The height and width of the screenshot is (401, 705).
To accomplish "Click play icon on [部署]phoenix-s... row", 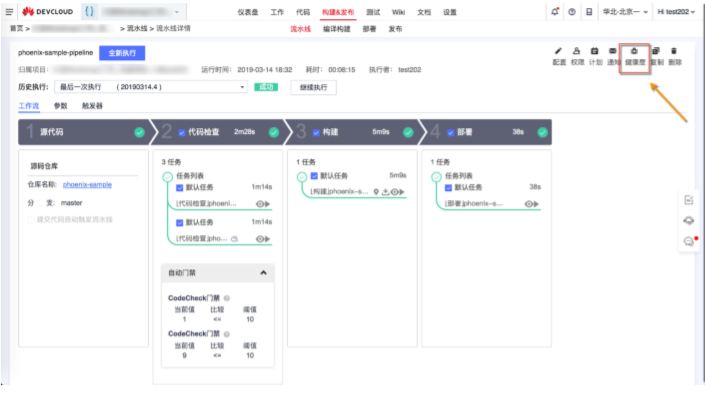I will click(x=536, y=204).
